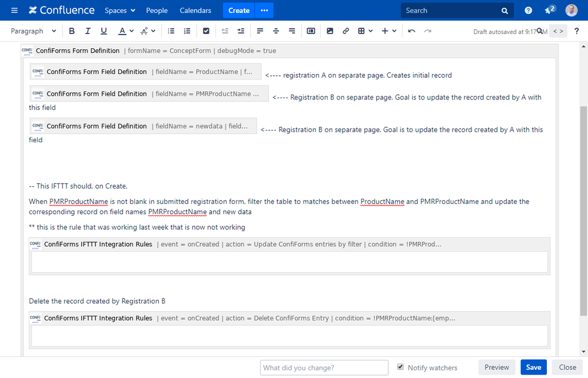Apply italic formatting
The width and height of the screenshot is (588, 378).
pyautogui.click(x=88, y=31)
